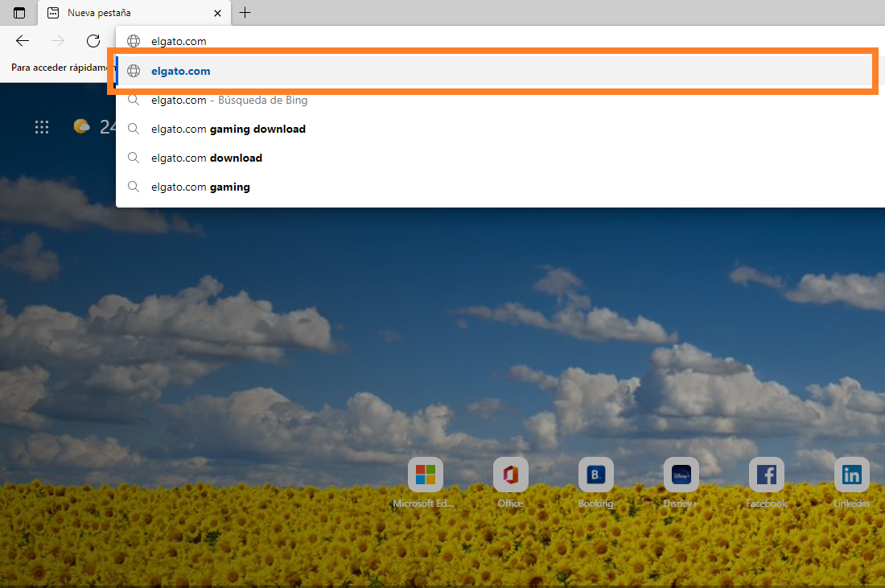Click the weather widget icon
The width and height of the screenshot is (885, 588).
click(81, 126)
